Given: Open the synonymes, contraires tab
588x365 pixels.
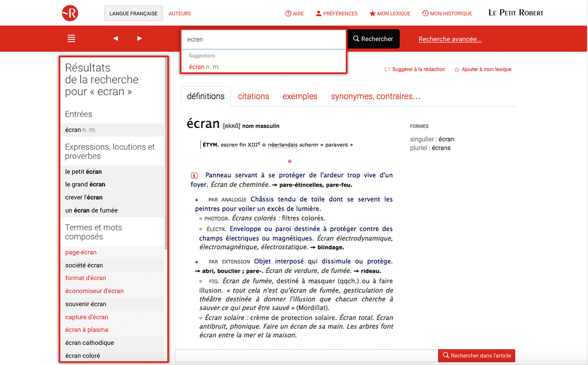Looking at the screenshot, I should [x=376, y=96].
